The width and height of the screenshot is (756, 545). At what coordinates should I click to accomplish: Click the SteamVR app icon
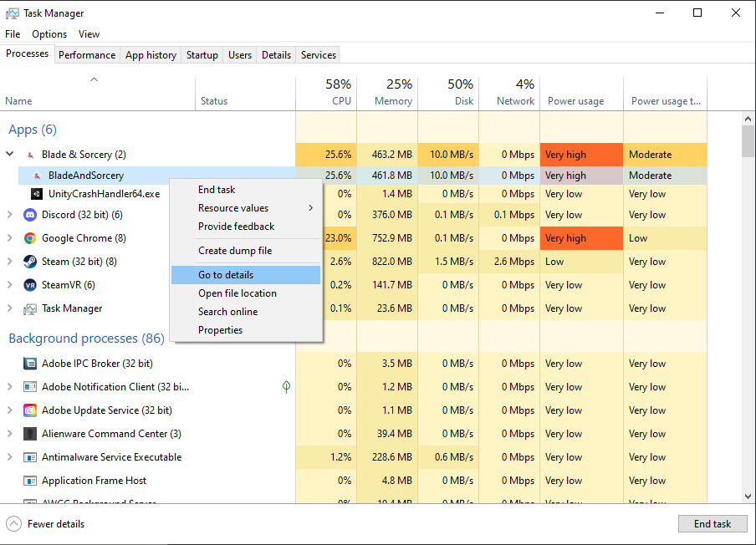click(x=30, y=285)
